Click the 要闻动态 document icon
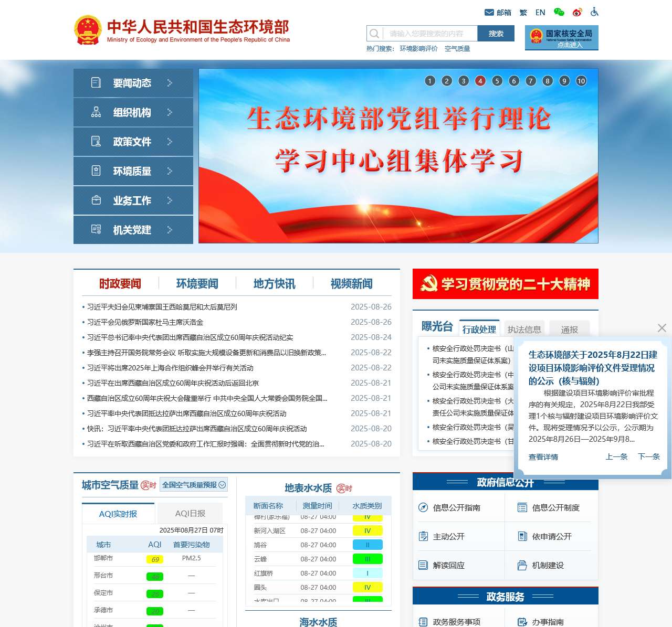672x627 pixels. click(96, 82)
